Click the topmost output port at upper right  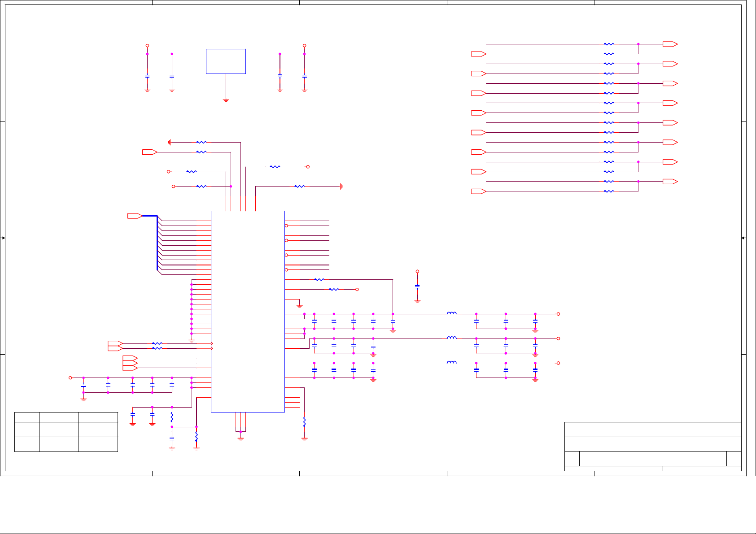pos(670,44)
